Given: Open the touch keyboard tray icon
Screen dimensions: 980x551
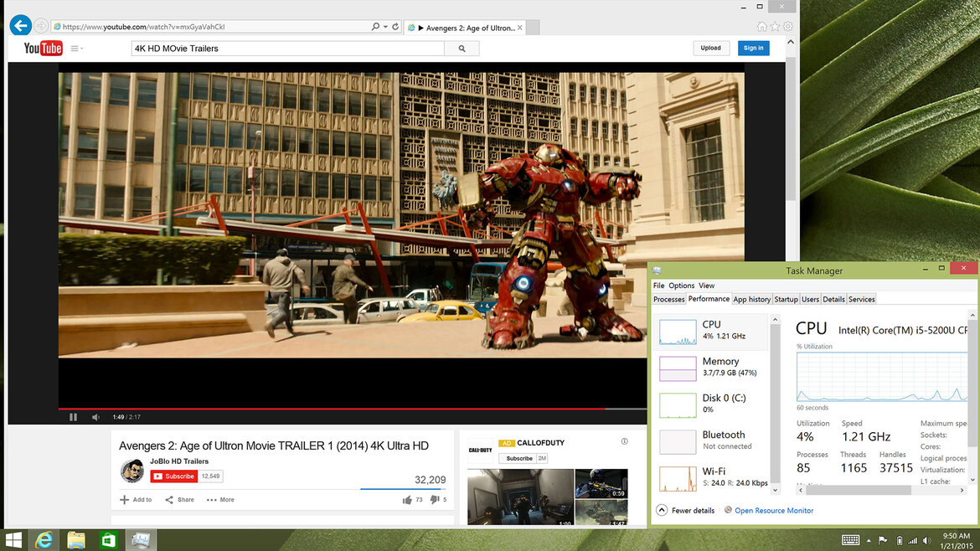Looking at the screenshot, I should pyautogui.click(x=851, y=540).
